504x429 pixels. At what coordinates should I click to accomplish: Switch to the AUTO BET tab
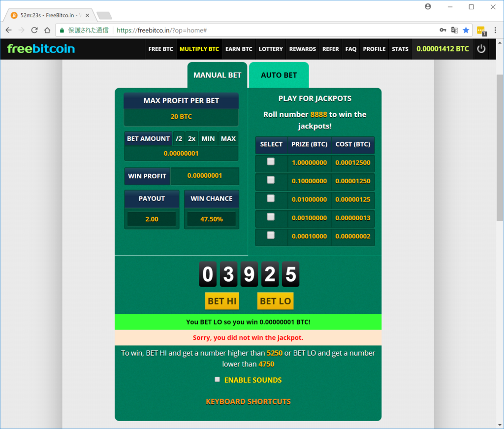pyautogui.click(x=279, y=75)
